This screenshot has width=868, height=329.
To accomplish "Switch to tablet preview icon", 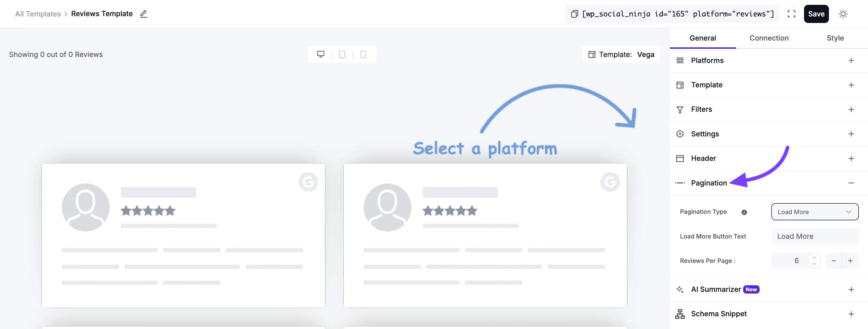I will tap(342, 54).
